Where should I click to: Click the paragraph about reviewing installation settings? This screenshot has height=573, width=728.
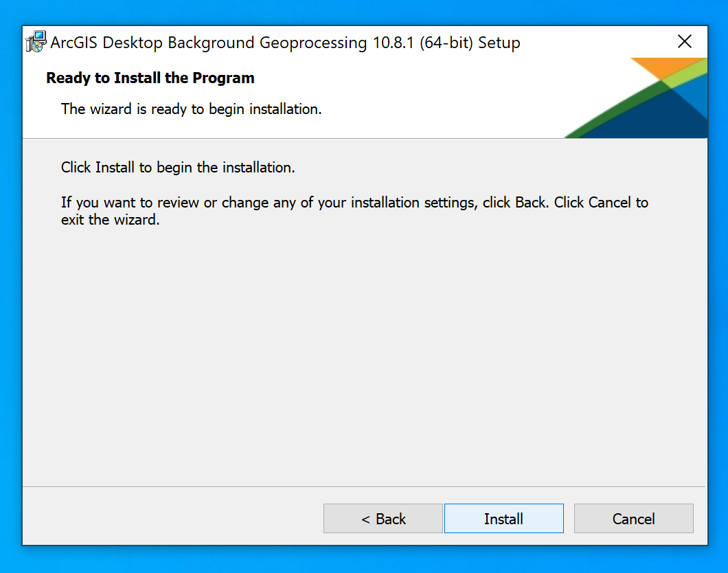pos(354,203)
